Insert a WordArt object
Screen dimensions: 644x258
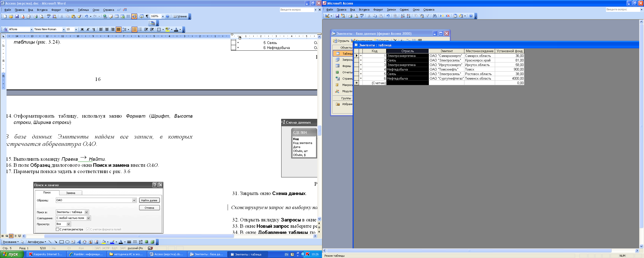(79, 242)
